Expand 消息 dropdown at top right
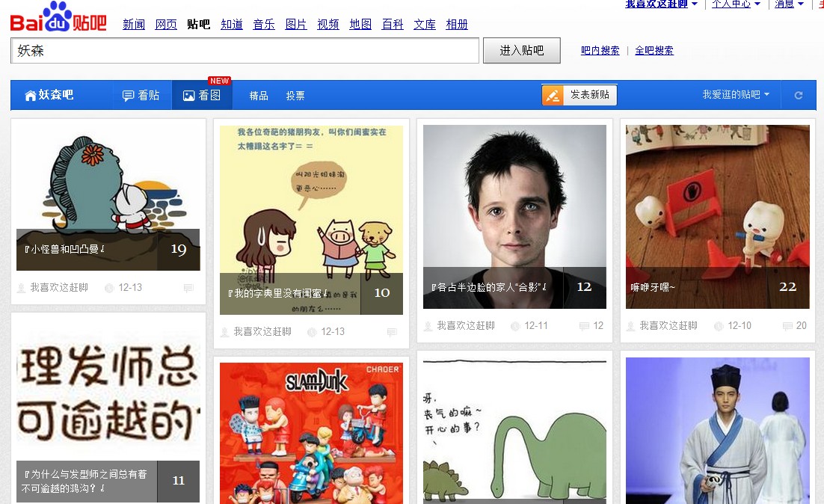824x504 pixels. coord(789,4)
